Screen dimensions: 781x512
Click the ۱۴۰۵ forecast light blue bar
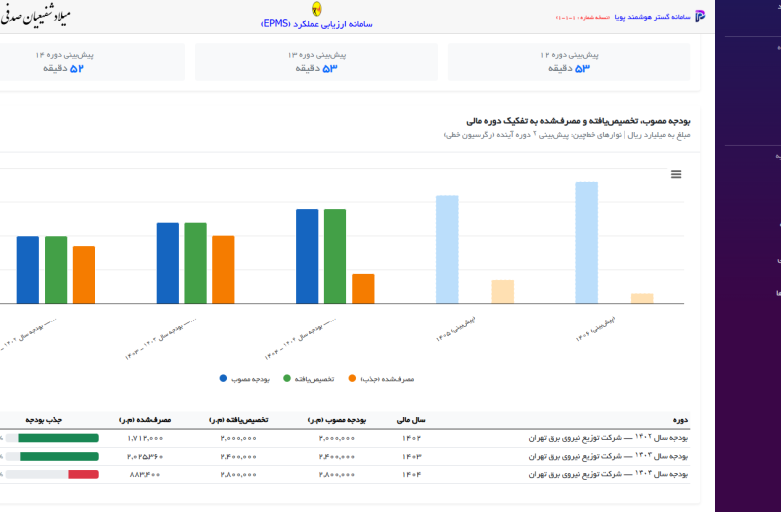tap(447, 250)
